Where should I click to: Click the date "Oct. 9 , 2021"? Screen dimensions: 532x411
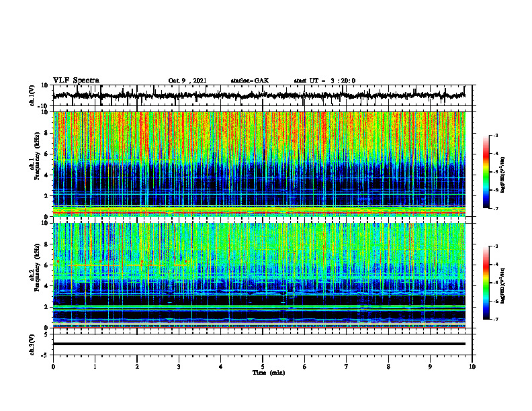pyautogui.click(x=187, y=81)
